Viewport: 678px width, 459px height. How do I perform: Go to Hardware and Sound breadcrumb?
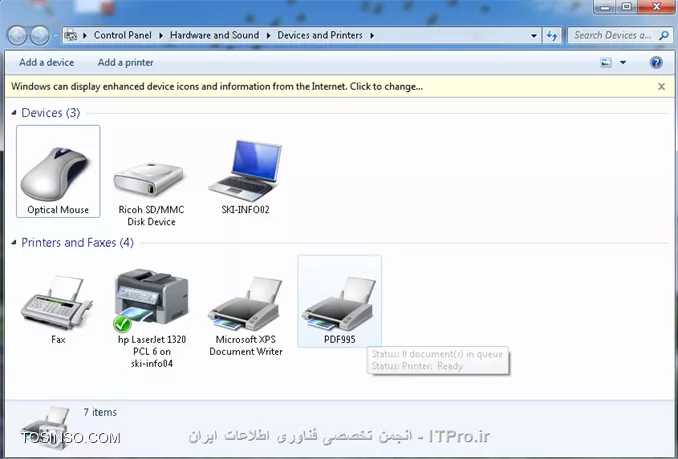214,35
